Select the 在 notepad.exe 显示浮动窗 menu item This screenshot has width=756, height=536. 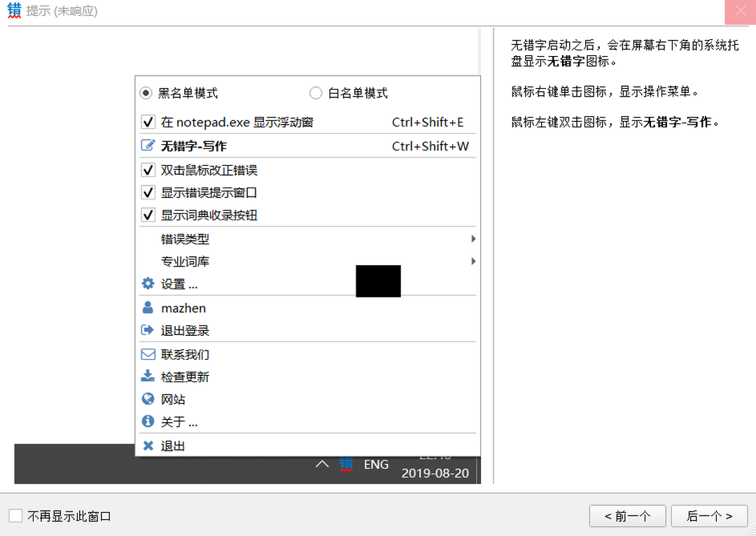tap(148, 122)
